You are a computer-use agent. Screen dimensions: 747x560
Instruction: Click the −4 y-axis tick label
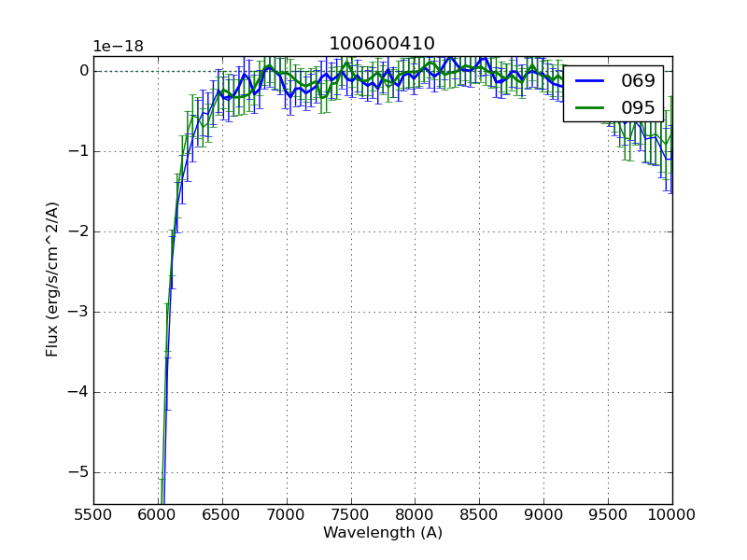(x=78, y=392)
